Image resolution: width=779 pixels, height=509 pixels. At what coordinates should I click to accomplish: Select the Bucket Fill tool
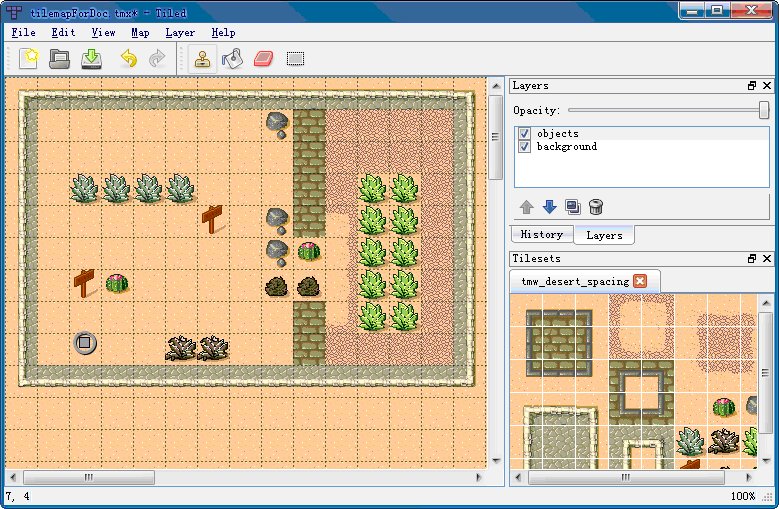click(x=233, y=59)
